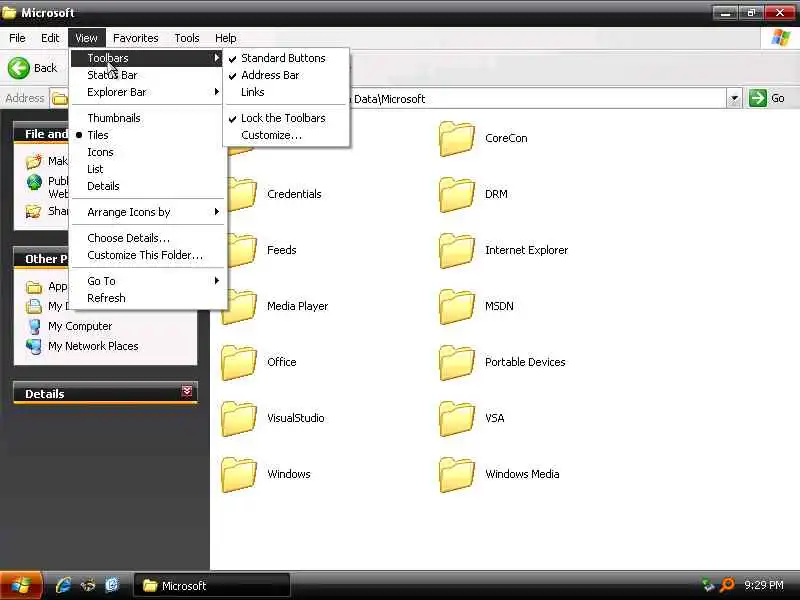Click the Start button on taskbar
Viewport: 800px width, 600px height.
[x=21, y=585]
